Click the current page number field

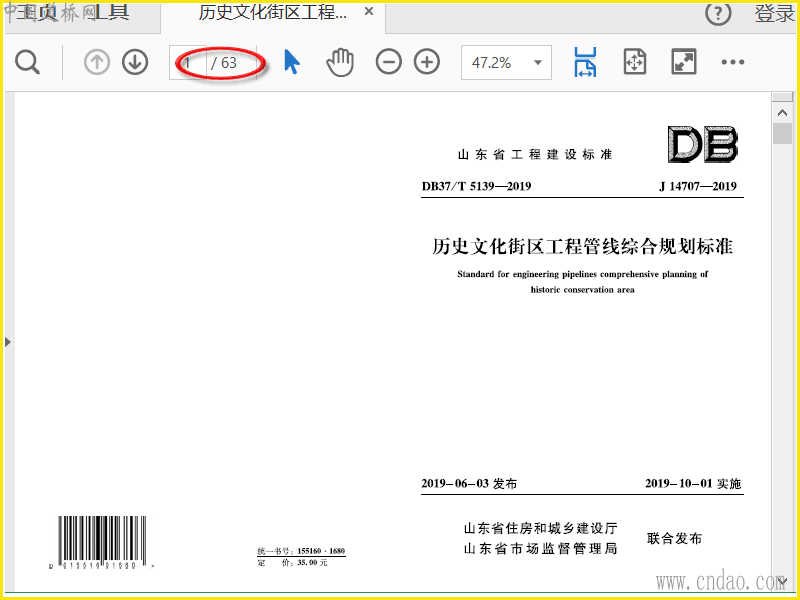point(188,62)
